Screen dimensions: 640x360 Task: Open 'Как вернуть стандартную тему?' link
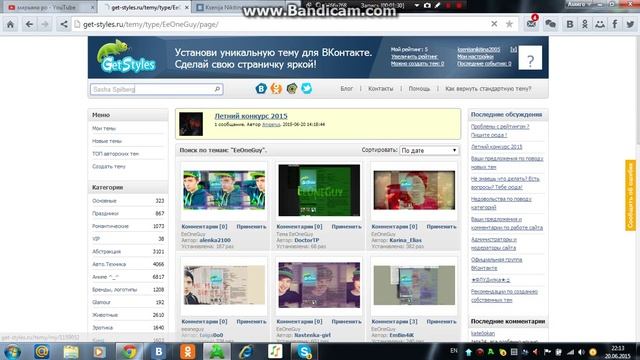coord(488,89)
